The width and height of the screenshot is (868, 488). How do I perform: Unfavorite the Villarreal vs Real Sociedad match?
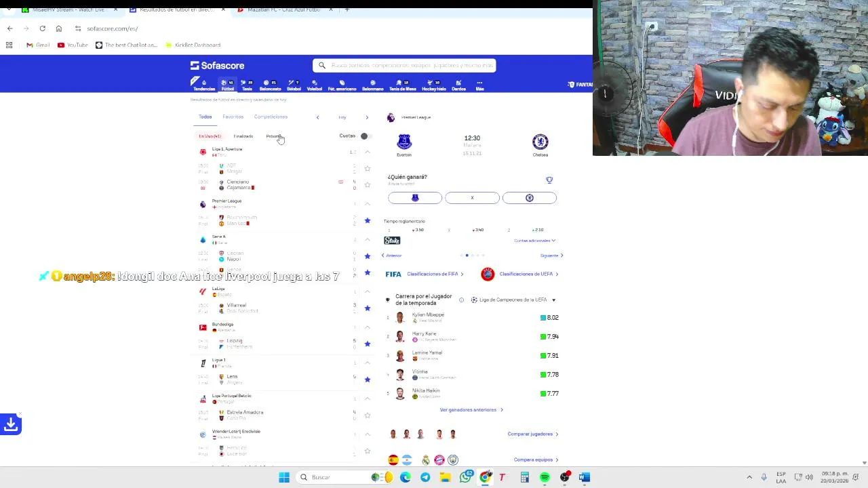click(x=368, y=308)
